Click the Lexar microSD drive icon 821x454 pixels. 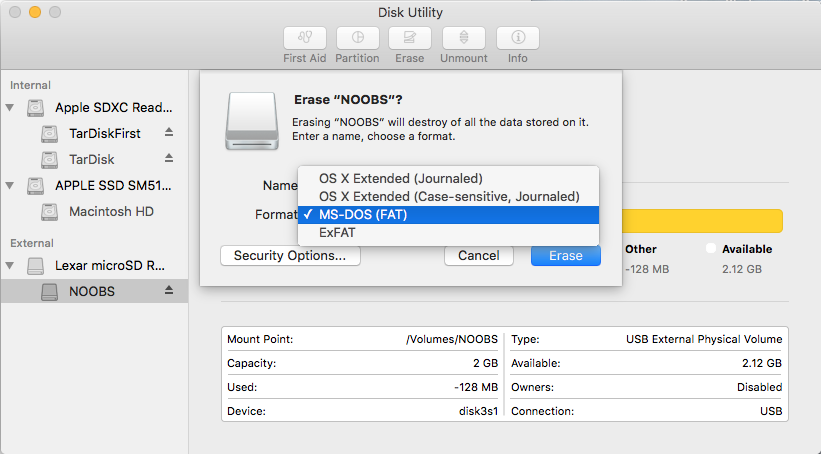point(36,266)
